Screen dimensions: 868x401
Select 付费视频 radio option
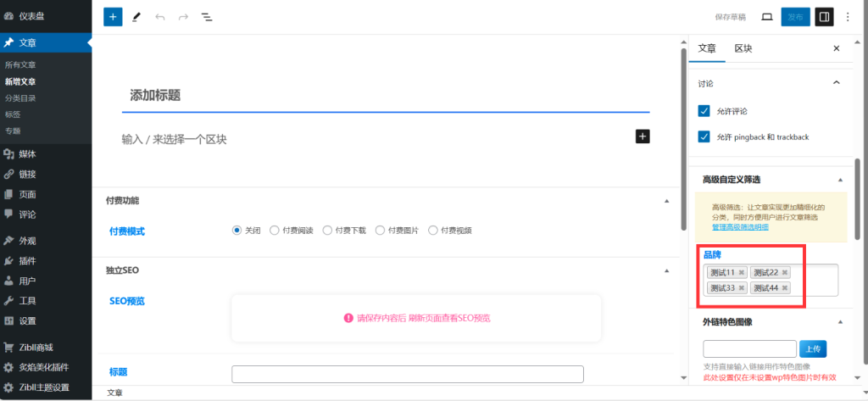click(x=433, y=231)
